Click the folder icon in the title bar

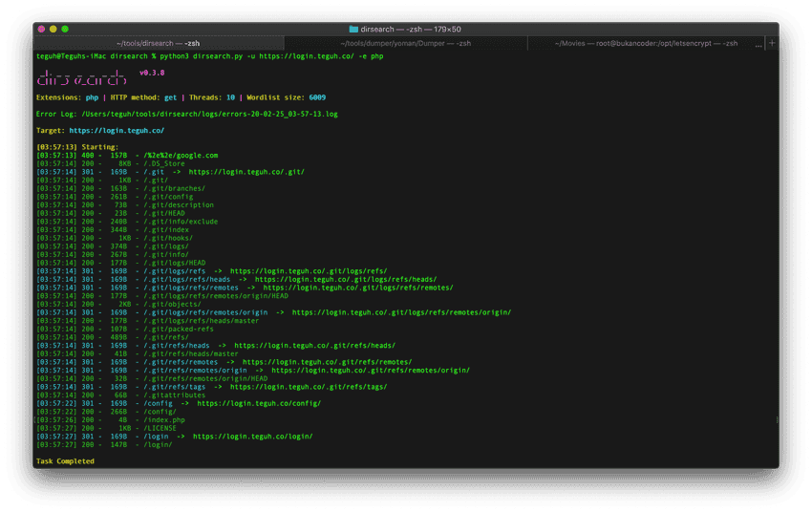coord(354,30)
